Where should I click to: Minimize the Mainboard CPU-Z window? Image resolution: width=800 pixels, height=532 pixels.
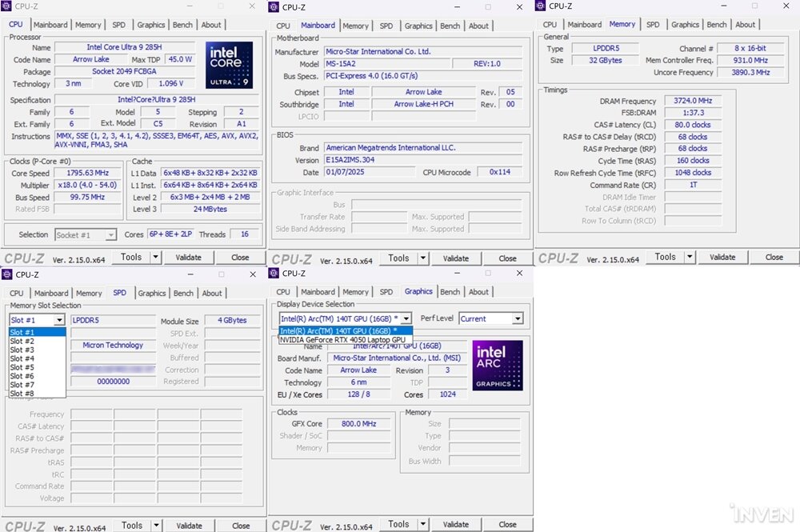point(457,7)
